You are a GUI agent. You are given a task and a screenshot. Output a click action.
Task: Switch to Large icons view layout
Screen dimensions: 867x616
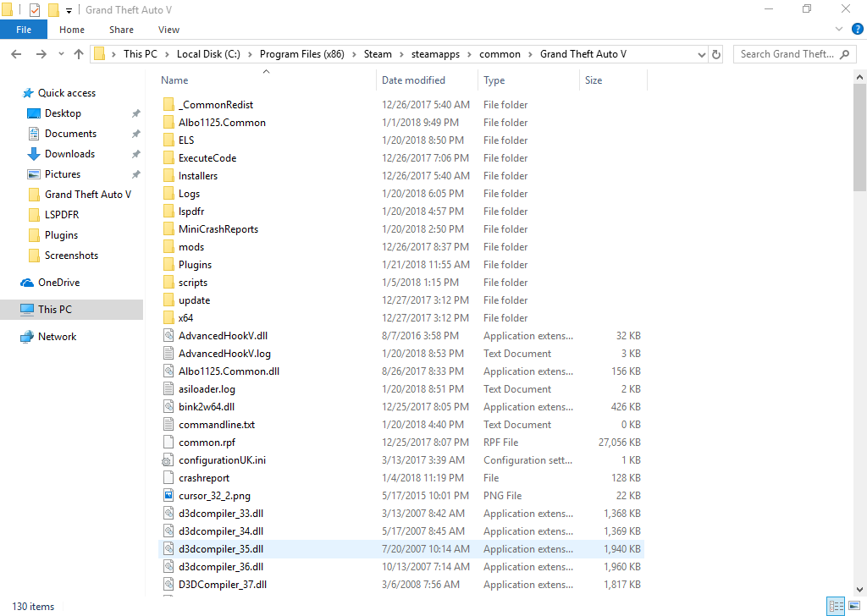853,606
